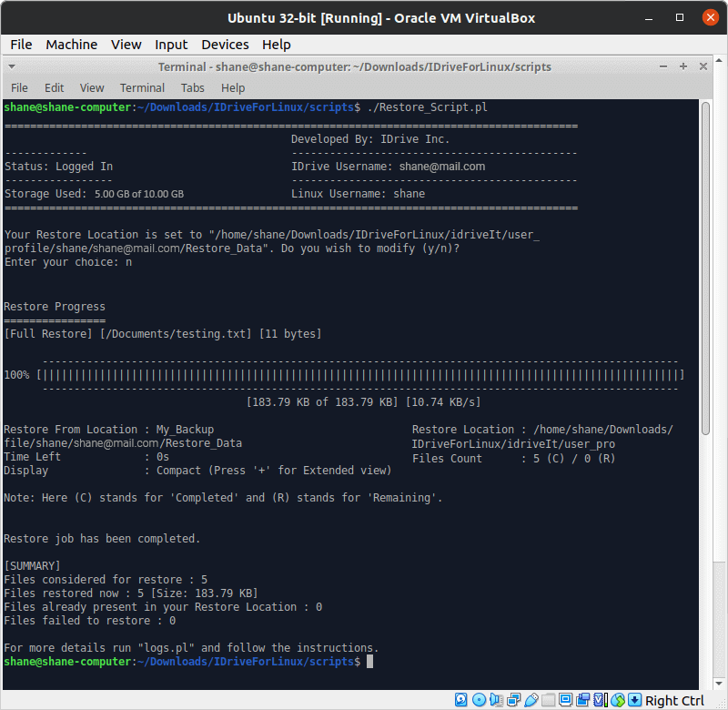Open the terminal window menu arrow
The height and width of the screenshot is (710, 728).
tap(12, 66)
